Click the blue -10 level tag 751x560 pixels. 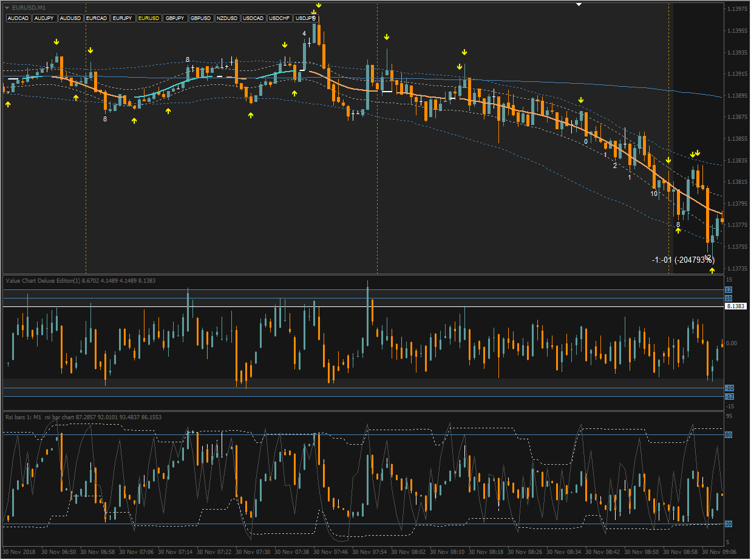730,388
